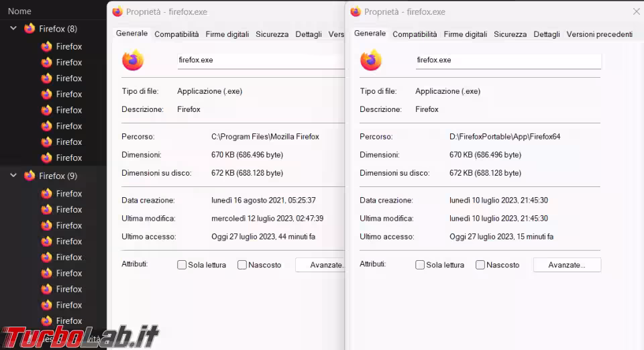The width and height of the screenshot is (644, 350).
Task: Click the Firefox icon in the Firefox (9) group header
Action: coord(30,176)
